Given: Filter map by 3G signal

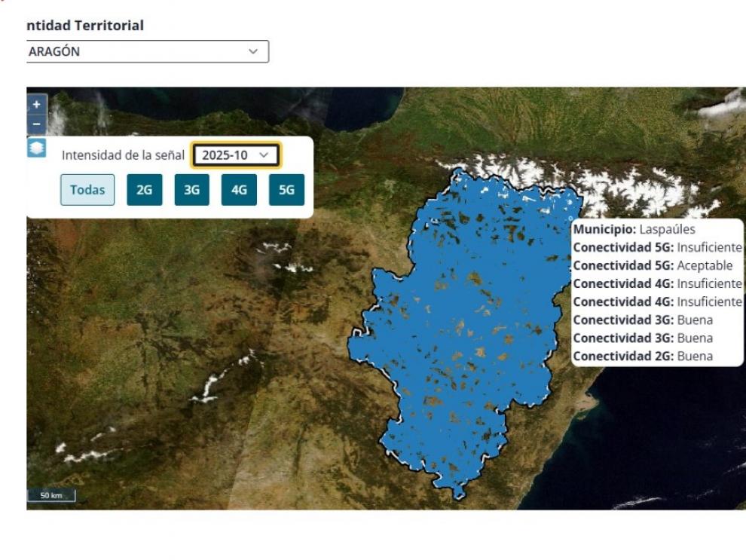Looking at the screenshot, I should [x=191, y=190].
